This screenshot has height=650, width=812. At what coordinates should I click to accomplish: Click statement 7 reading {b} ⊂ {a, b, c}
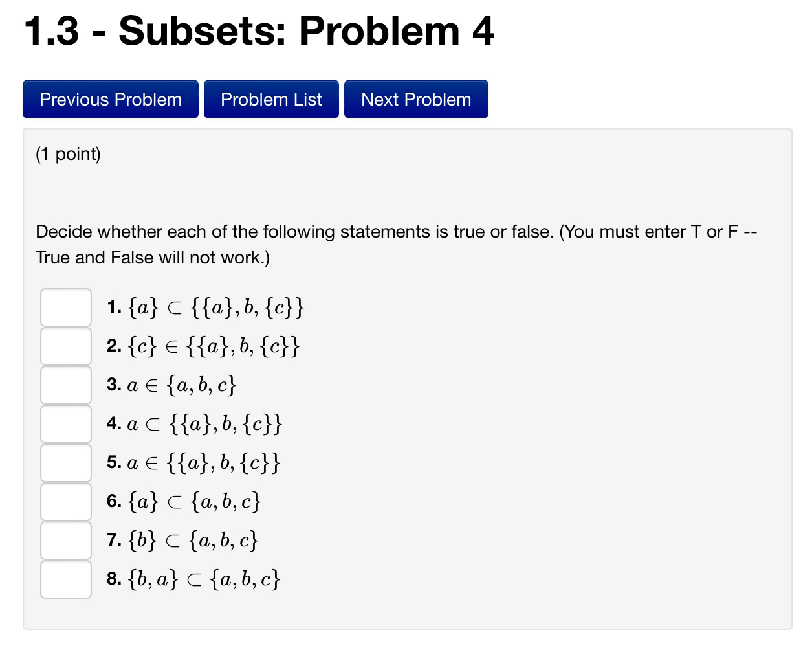point(183,540)
